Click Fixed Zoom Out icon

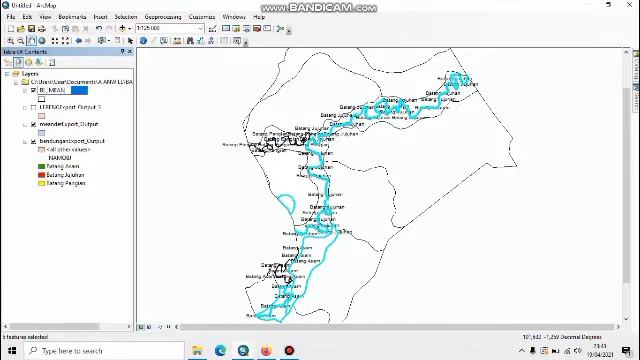pos(65,41)
